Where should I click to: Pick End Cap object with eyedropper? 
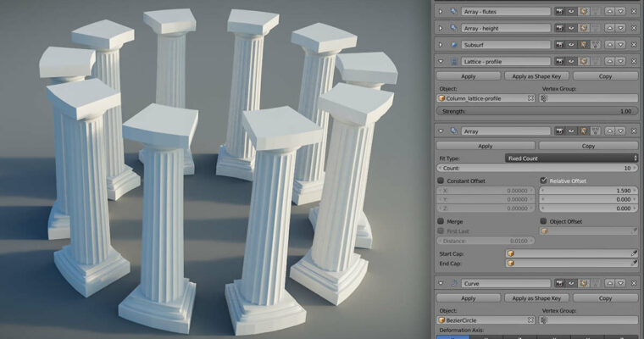tap(634, 263)
